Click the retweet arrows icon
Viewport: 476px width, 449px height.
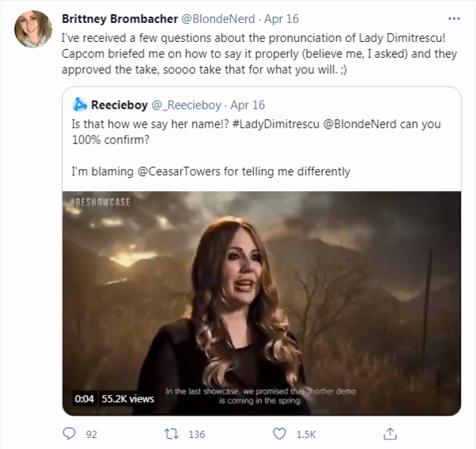coord(170,434)
